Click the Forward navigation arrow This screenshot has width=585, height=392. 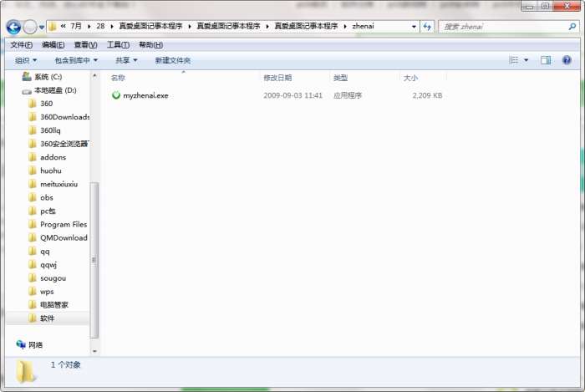pyautogui.click(x=30, y=28)
